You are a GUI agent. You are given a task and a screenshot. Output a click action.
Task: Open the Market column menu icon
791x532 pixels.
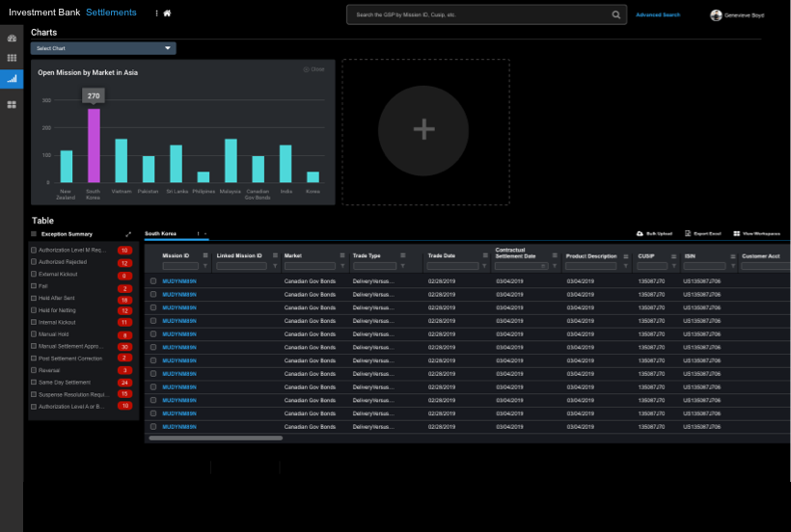coord(342,255)
